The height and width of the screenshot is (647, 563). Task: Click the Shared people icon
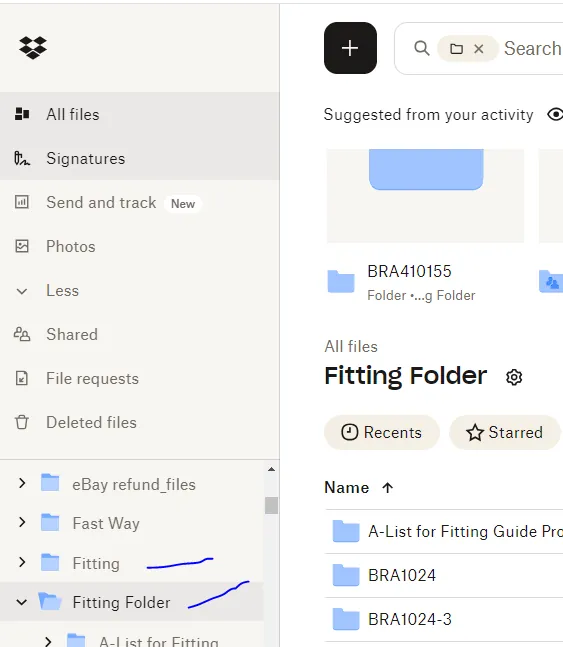point(22,334)
